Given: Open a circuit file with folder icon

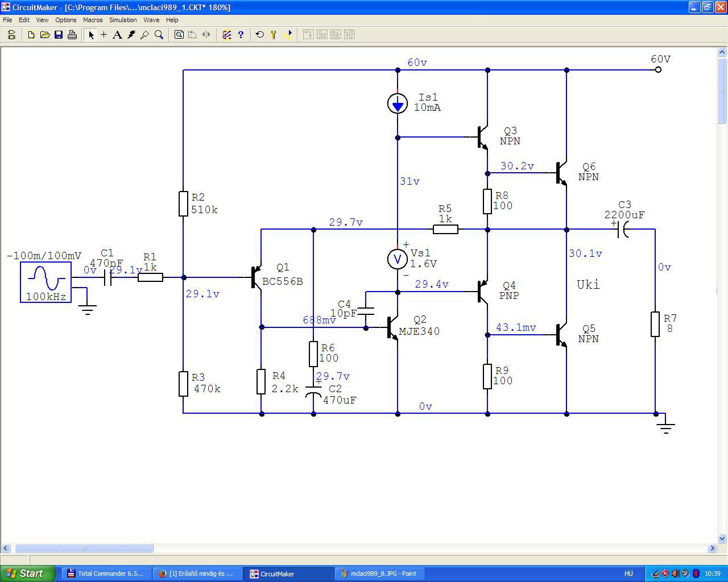Looking at the screenshot, I should 45,35.
